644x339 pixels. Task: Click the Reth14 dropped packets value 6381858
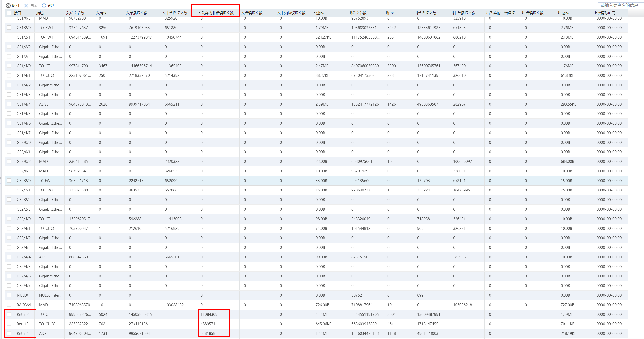[x=208, y=333]
